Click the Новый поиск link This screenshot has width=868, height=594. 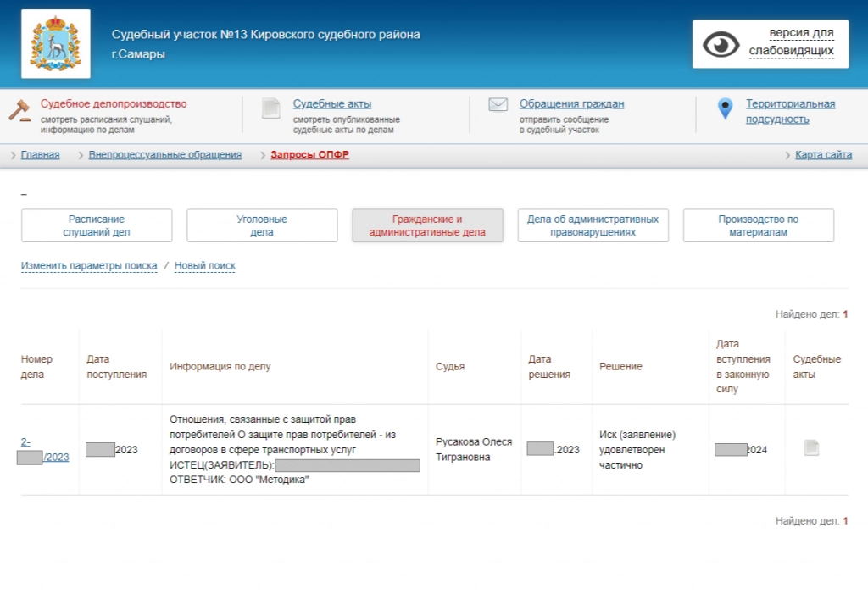205,266
